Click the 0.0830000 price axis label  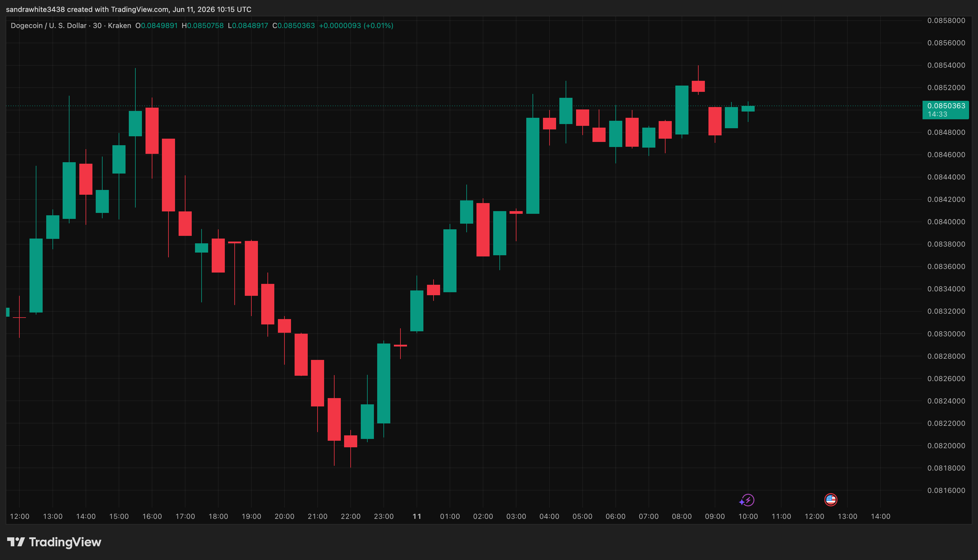coord(946,333)
